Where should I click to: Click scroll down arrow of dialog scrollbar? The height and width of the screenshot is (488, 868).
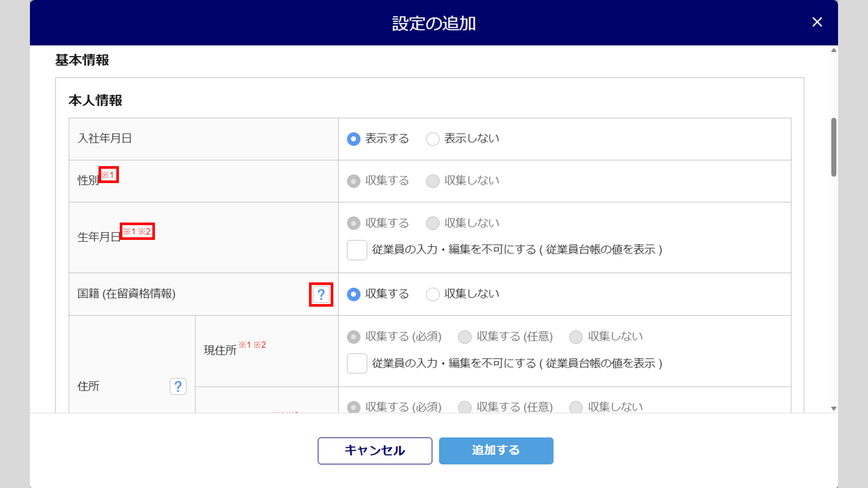[x=834, y=408]
